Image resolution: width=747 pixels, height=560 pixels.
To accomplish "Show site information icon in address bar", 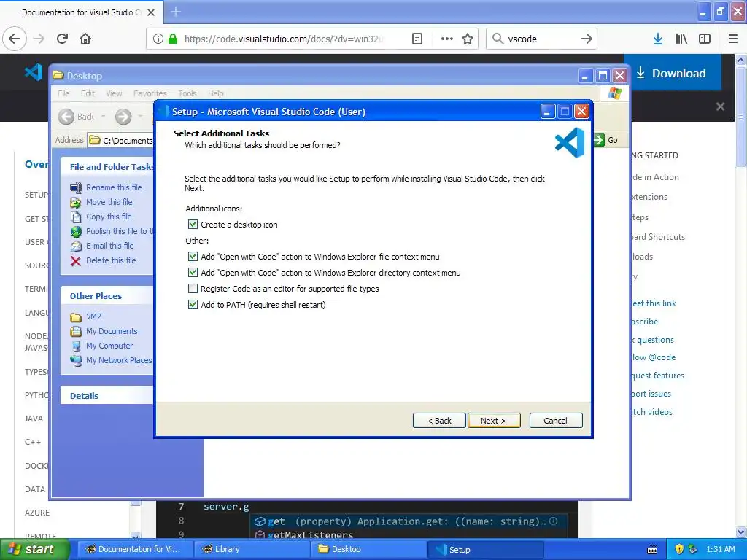I will point(158,39).
